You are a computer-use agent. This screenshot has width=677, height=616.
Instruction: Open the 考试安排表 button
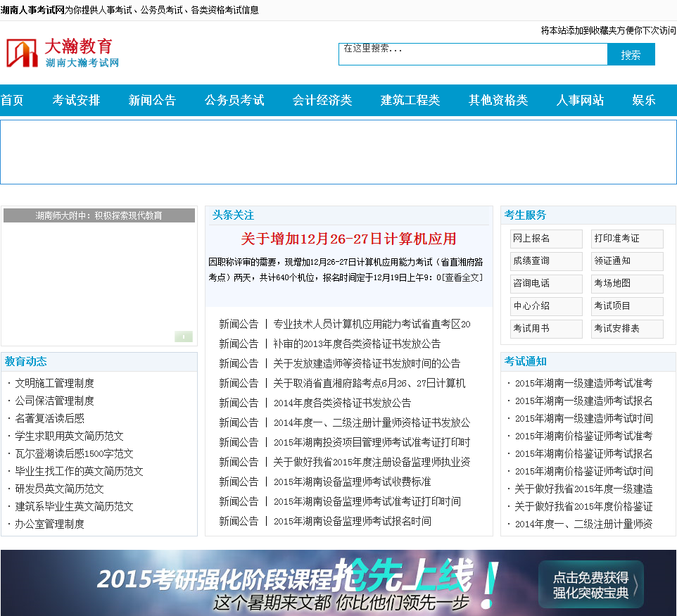coord(626,329)
